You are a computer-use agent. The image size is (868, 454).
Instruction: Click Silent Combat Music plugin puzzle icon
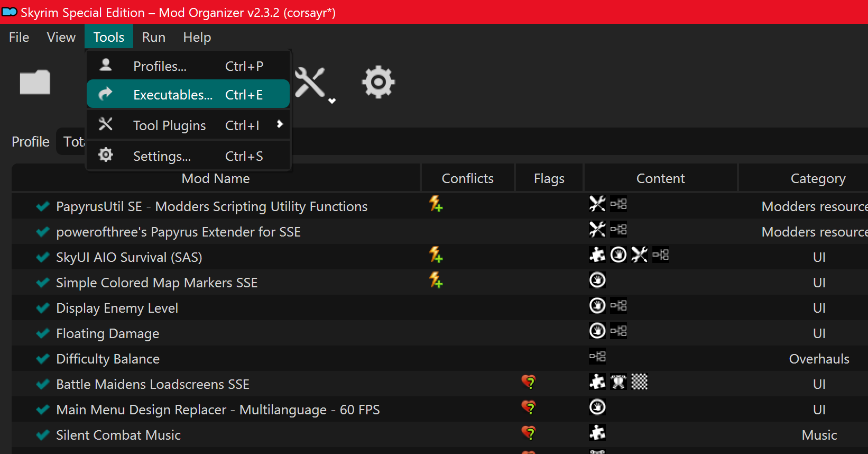point(597,432)
